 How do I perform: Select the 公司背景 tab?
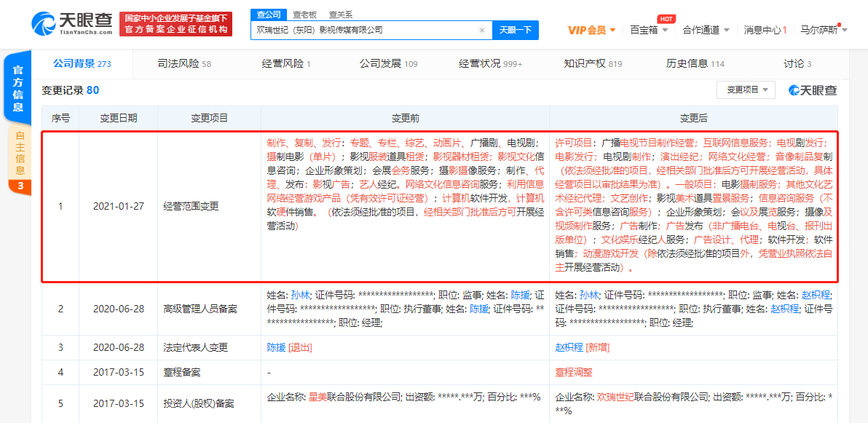pyautogui.click(x=82, y=63)
